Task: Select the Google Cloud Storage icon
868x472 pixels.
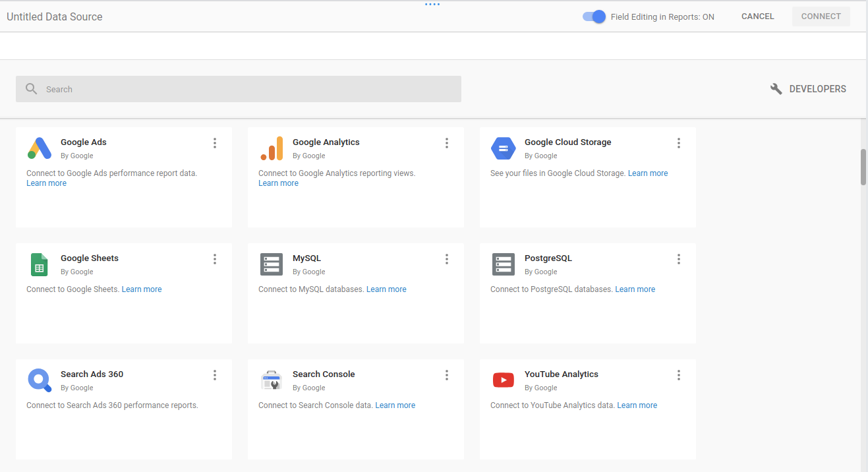Action: [x=503, y=148]
